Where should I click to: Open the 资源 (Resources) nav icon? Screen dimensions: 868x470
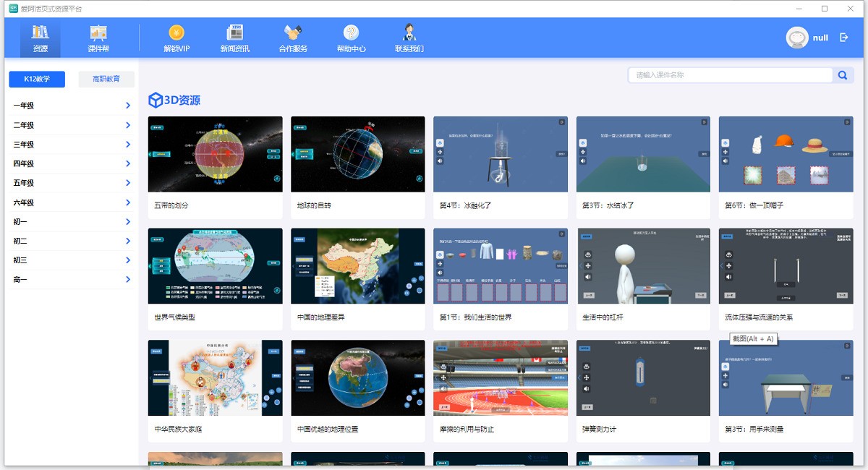[41, 33]
